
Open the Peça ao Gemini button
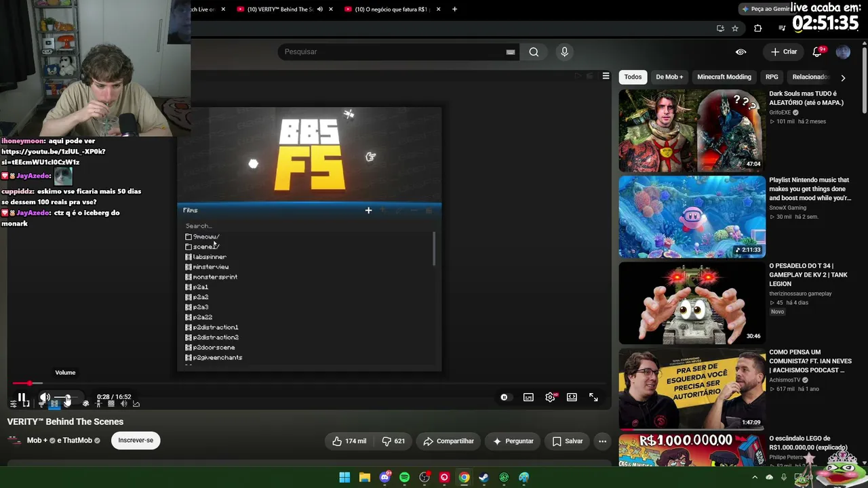765,9
